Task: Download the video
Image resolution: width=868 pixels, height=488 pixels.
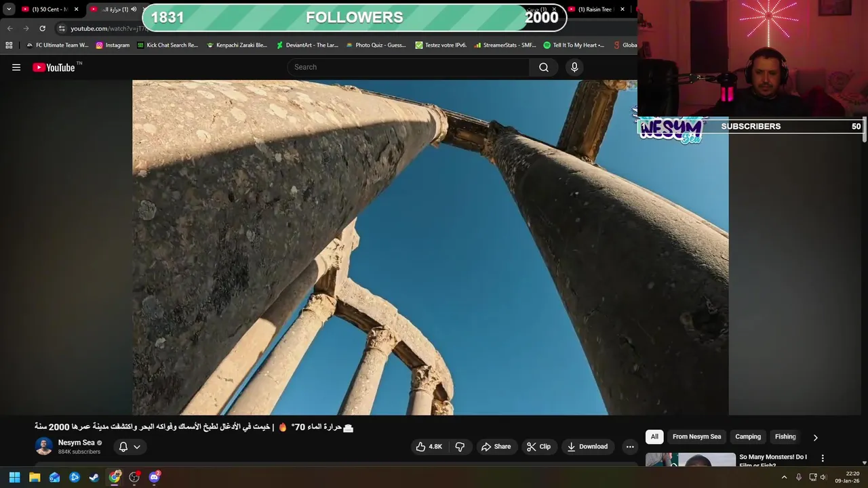Action: coord(587,447)
